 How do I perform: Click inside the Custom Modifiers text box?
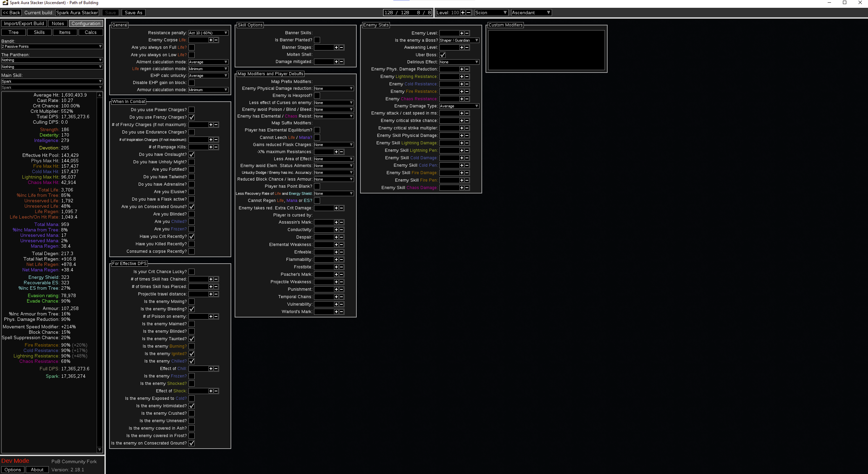(x=546, y=50)
